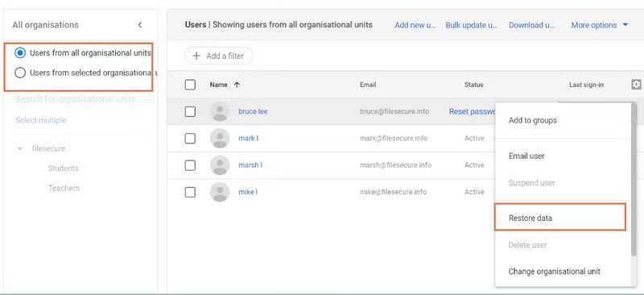Screen dimensions: 644x295
Task: Click the Select multiple link
Action: [x=41, y=121]
